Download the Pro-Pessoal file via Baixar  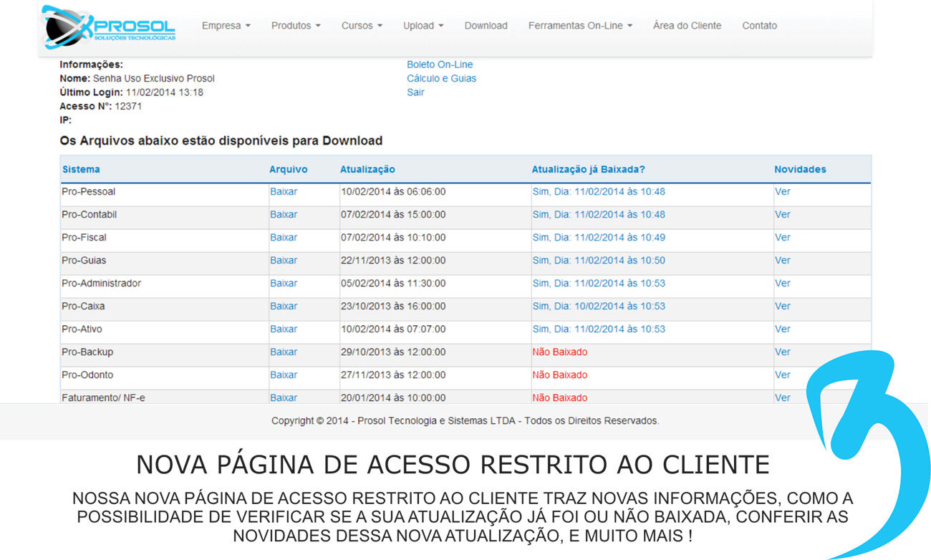(x=284, y=192)
